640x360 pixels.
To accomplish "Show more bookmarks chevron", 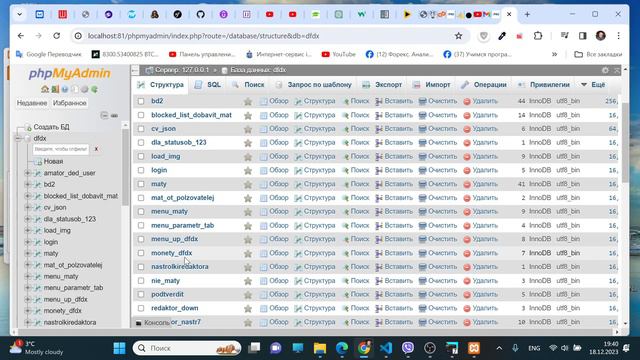I will [554, 54].
